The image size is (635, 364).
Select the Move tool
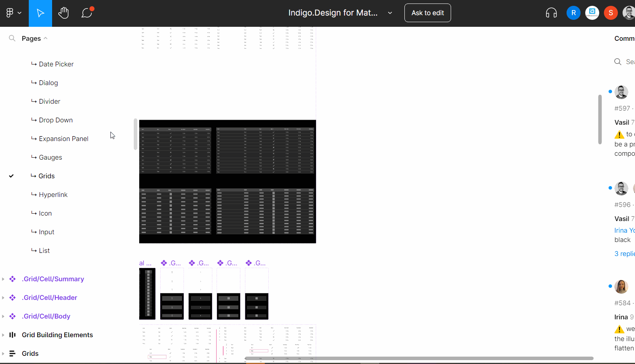tap(40, 13)
